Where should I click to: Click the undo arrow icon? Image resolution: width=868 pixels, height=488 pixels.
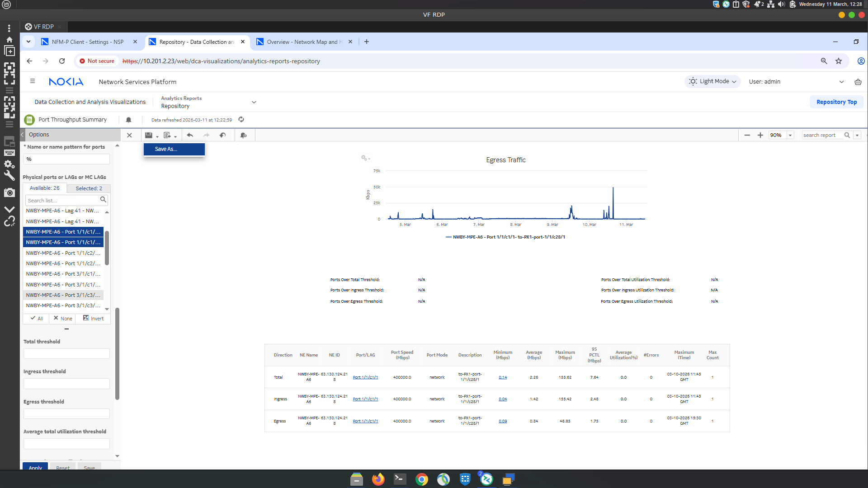coord(190,135)
